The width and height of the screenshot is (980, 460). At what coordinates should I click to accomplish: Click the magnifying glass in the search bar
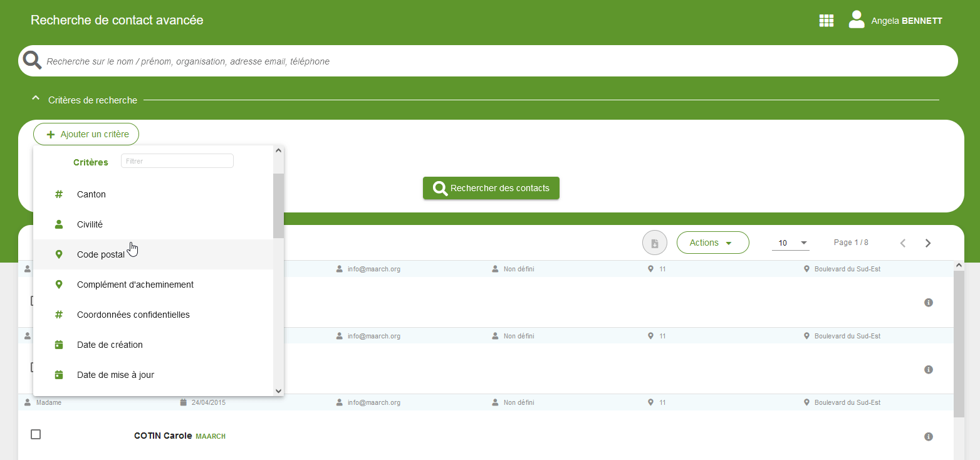[x=32, y=60]
